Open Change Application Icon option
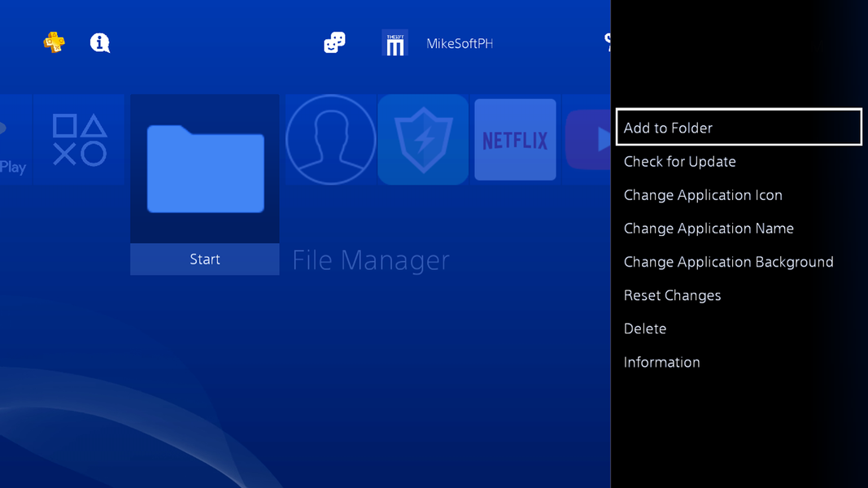Screen dimensions: 868x488 (703, 194)
